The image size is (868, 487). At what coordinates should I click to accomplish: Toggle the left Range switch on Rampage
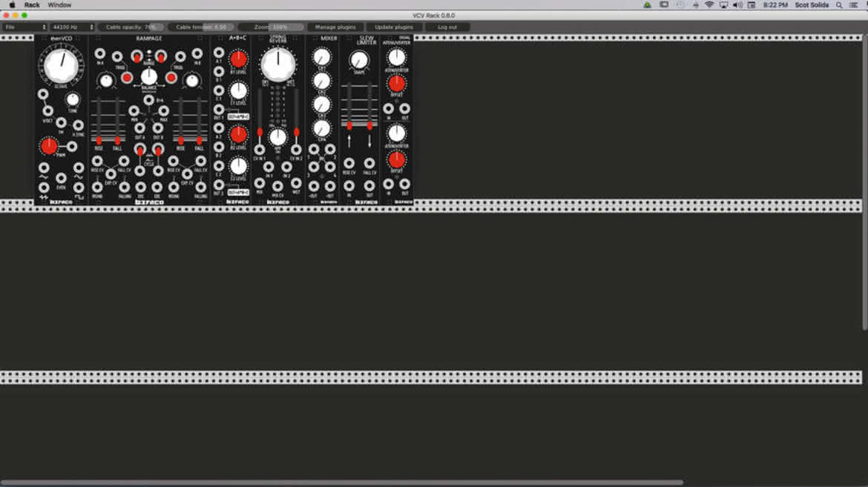pos(137,56)
